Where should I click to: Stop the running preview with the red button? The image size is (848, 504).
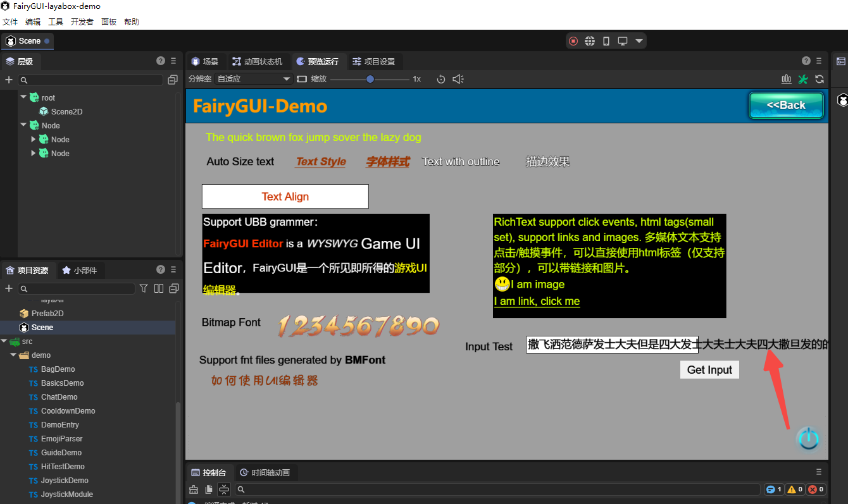coord(573,41)
